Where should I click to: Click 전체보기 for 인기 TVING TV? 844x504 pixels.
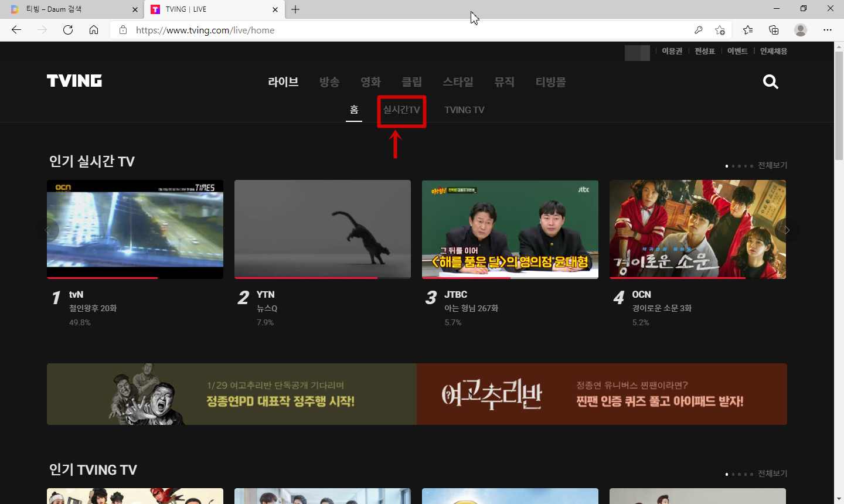point(772,474)
